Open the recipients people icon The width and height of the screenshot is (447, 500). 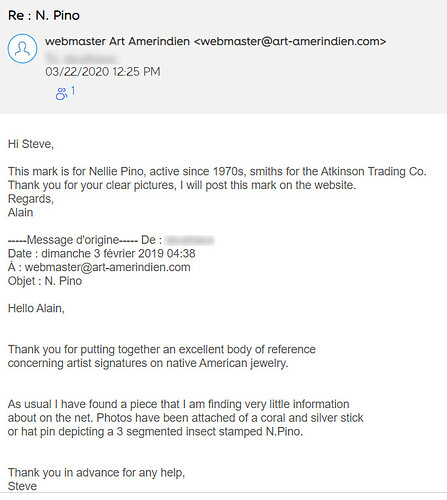[x=61, y=94]
